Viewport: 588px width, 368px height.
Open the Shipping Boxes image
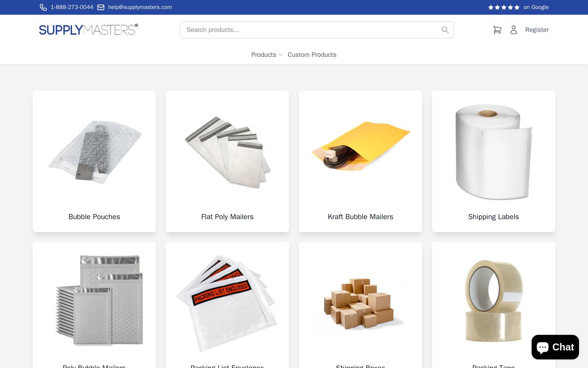[x=361, y=303]
